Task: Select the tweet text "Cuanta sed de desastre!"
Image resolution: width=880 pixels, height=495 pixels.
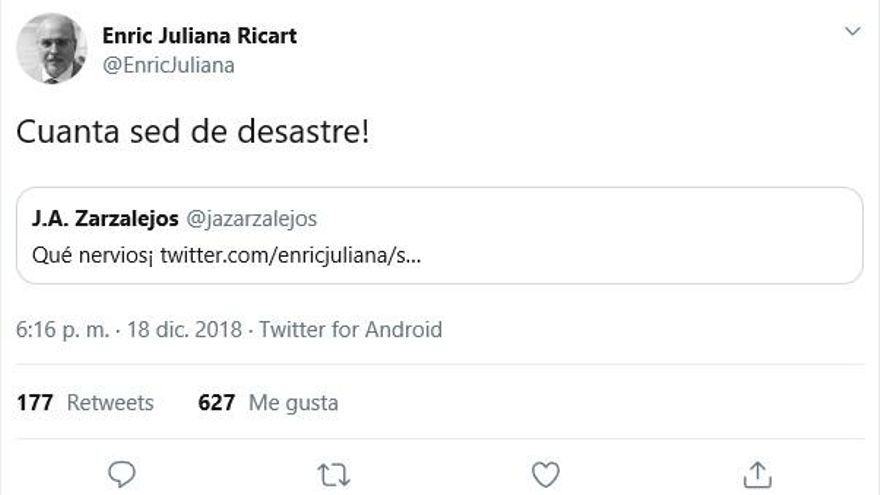Action: 192,132
